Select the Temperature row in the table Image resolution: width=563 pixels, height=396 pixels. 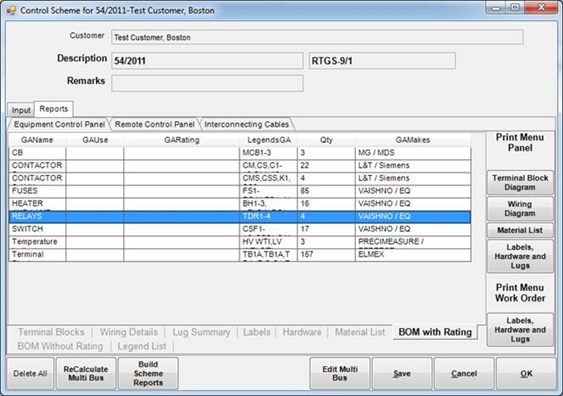(x=239, y=242)
